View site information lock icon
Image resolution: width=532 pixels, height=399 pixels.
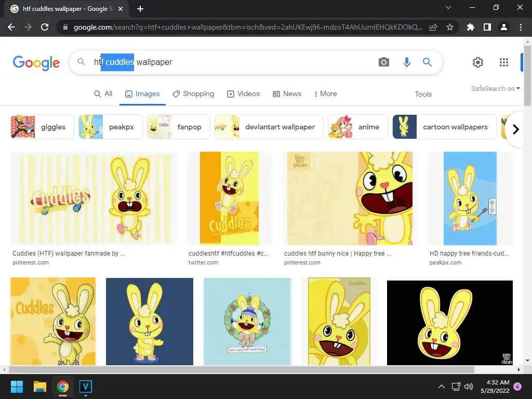(65, 27)
